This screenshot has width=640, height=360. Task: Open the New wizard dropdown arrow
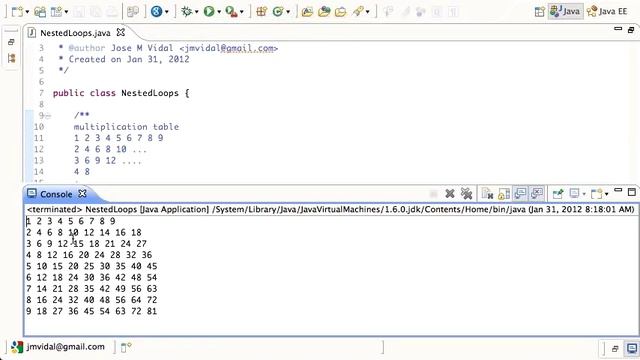27,12
